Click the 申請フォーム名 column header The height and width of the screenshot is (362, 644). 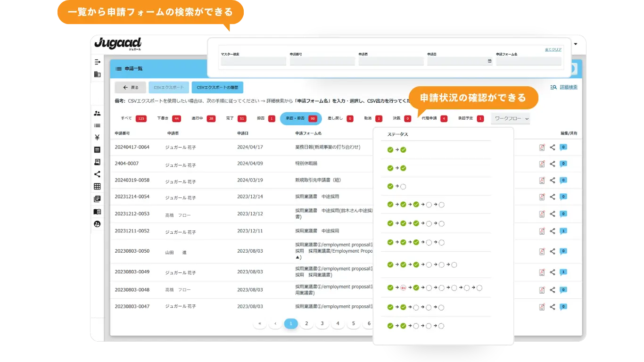pyautogui.click(x=308, y=133)
